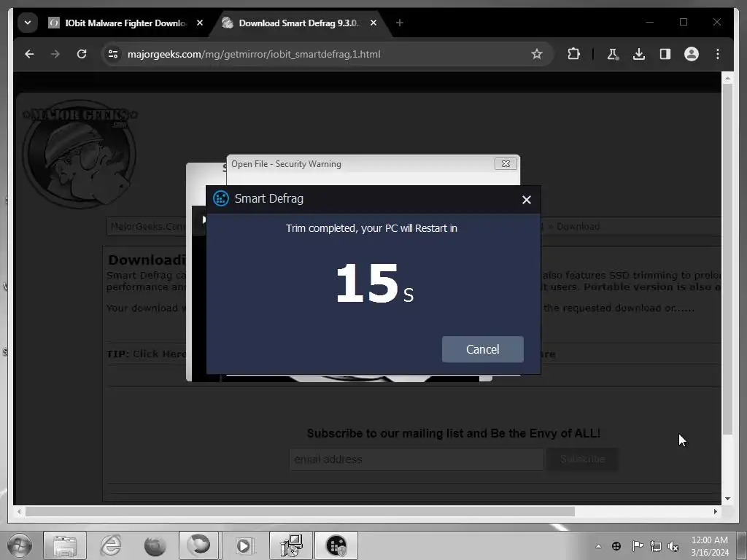Open Chrome three-dot menu
The width and height of the screenshot is (747, 560).
coord(718,54)
